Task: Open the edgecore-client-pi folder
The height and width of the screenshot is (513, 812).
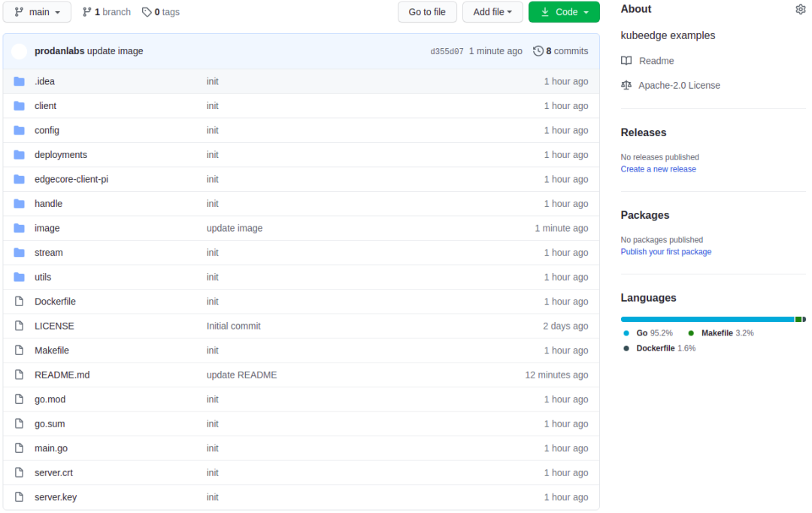Action: click(71, 179)
